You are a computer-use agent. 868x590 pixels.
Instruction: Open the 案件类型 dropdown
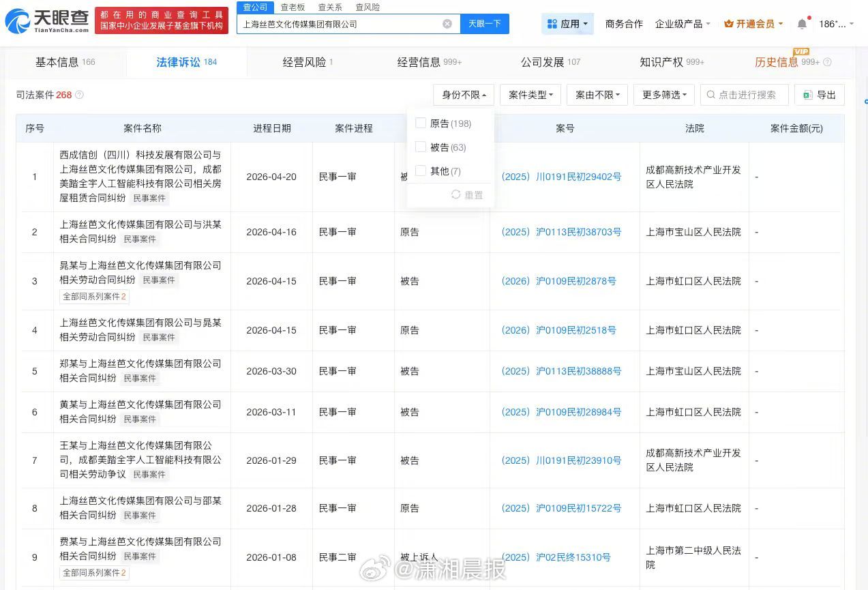(530, 95)
